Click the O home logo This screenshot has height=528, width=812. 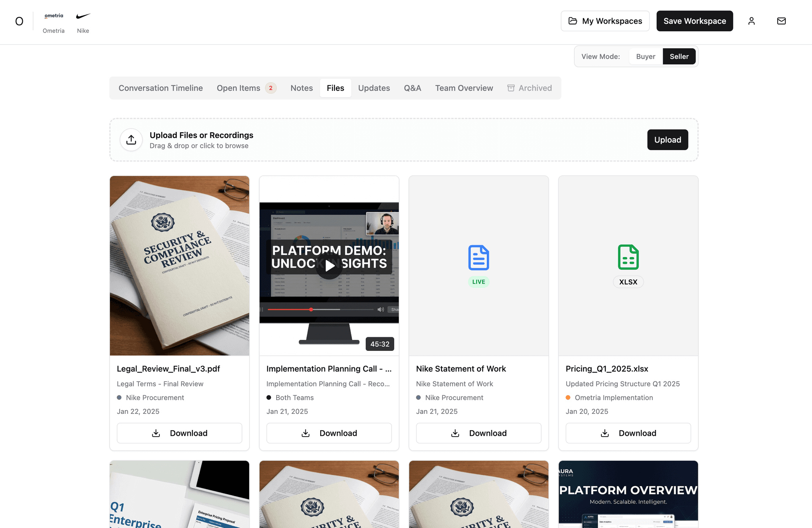click(19, 21)
